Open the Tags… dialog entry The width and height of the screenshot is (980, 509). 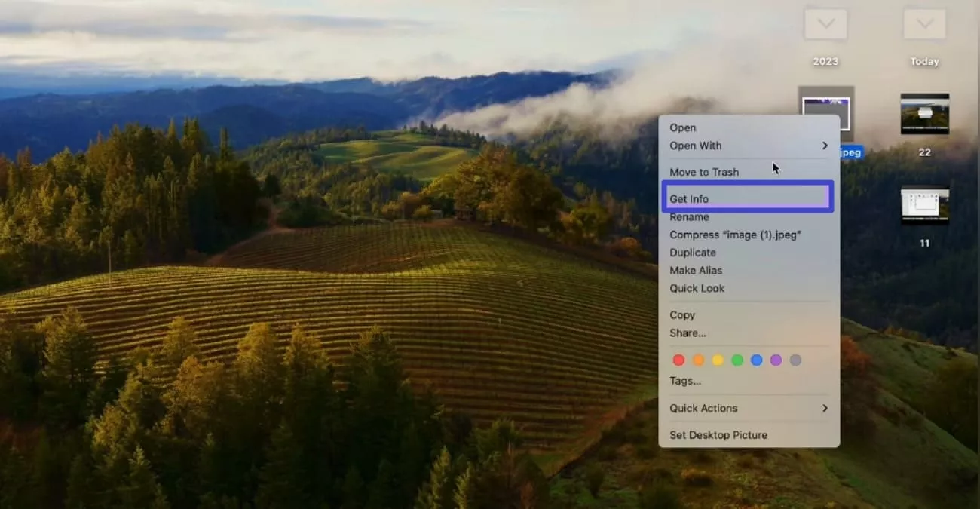pyautogui.click(x=685, y=381)
